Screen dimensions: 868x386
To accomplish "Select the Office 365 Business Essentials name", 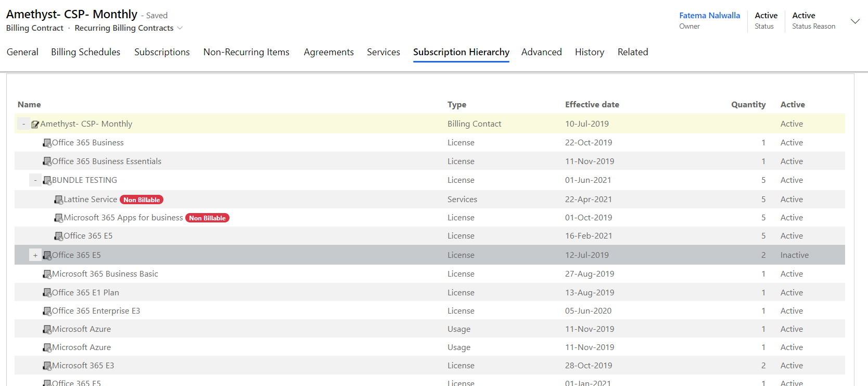I will click(107, 161).
